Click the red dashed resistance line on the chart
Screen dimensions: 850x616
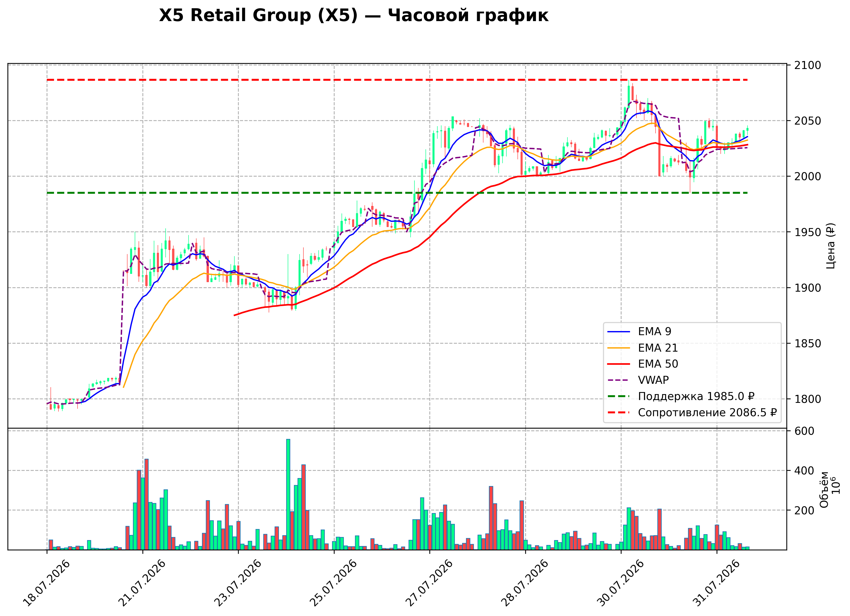(397, 80)
